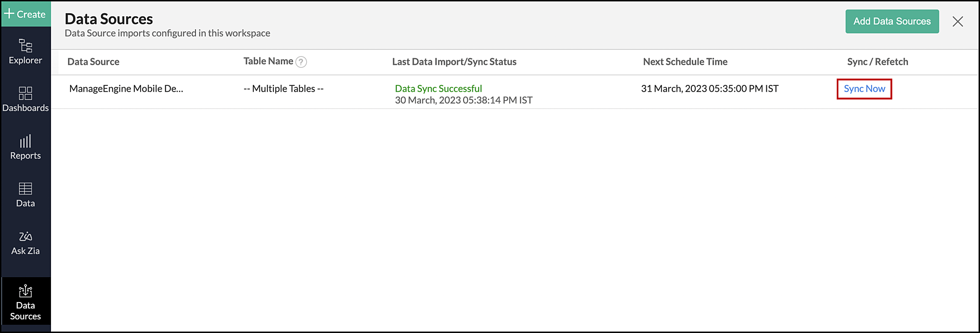Select the Dashboards icon in the sidebar
This screenshot has height=333, width=980.
click(x=25, y=100)
